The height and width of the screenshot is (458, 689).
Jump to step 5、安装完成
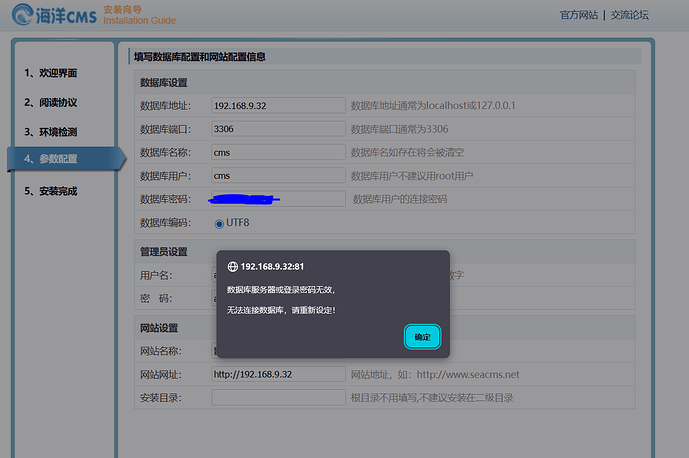51,190
